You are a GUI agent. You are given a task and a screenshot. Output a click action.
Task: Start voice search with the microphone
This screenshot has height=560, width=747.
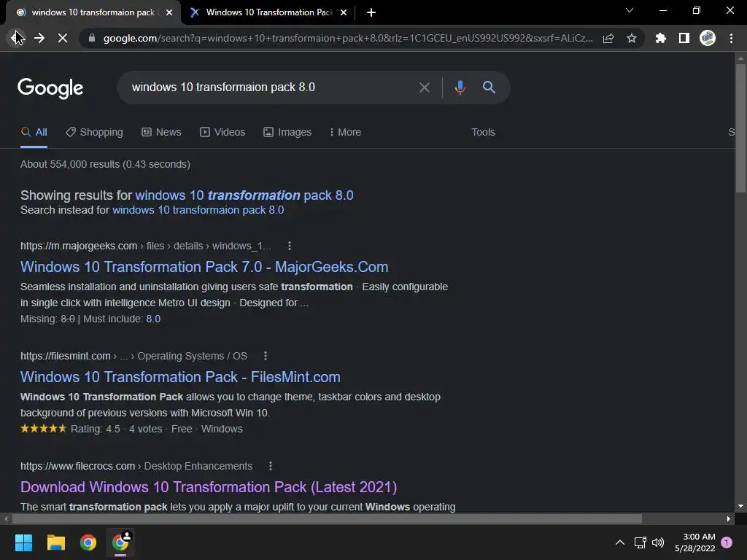pos(460,87)
